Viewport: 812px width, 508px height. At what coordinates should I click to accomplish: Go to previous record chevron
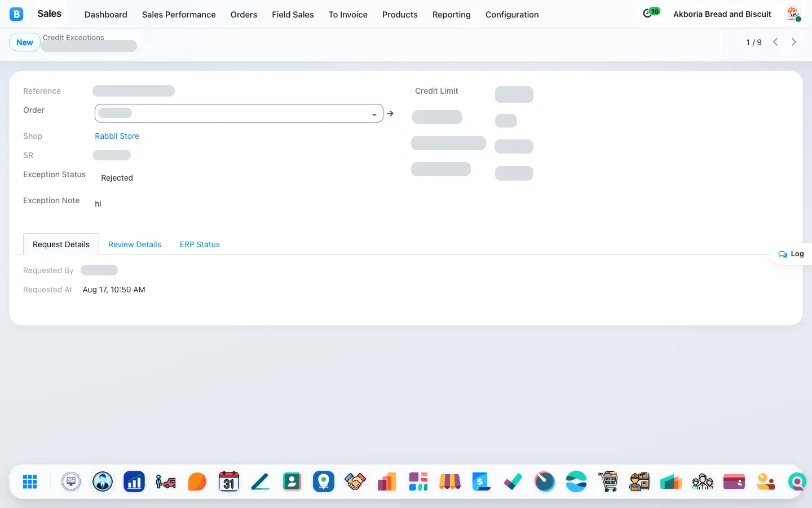(x=775, y=42)
